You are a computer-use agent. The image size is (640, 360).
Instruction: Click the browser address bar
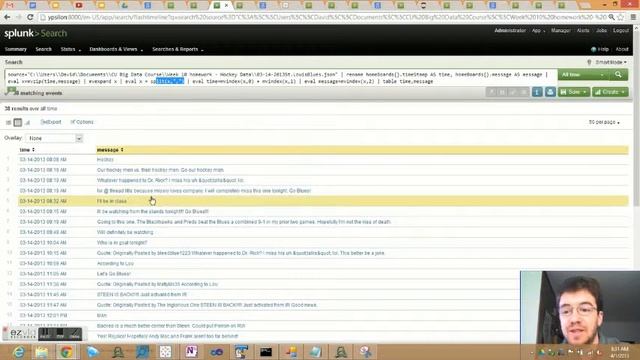coord(322,17)
